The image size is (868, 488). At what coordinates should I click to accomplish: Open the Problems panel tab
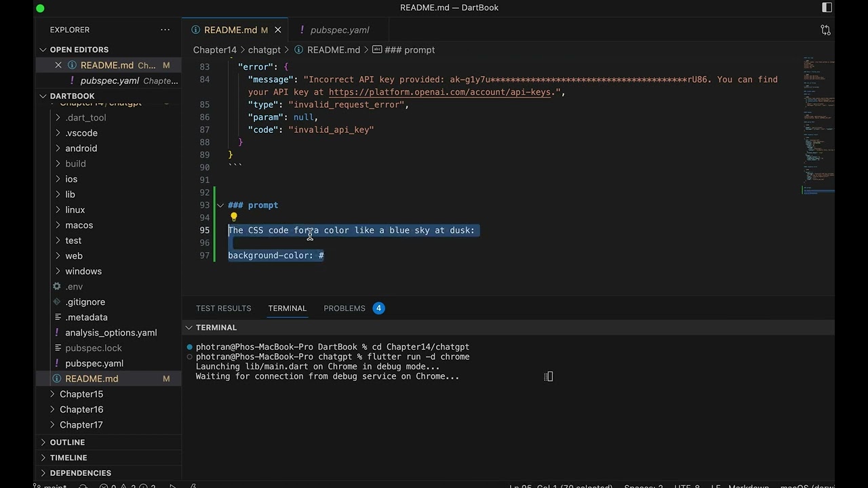pyautogui.click(x=344, y=308)
